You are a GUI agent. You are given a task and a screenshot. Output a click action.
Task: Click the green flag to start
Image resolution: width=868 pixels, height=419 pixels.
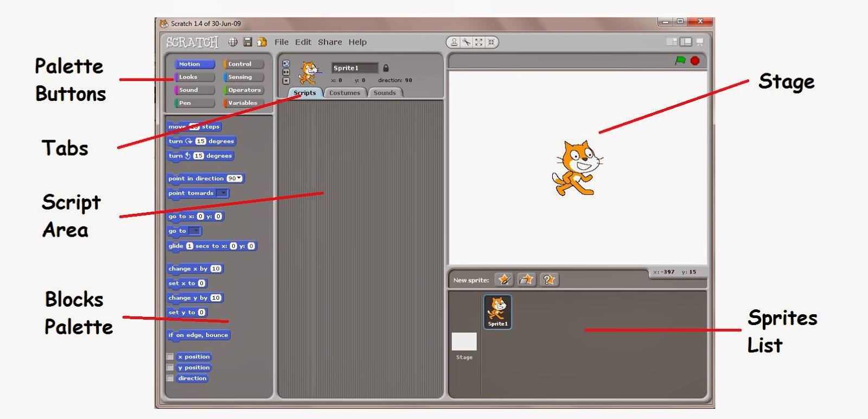[680, 61]
